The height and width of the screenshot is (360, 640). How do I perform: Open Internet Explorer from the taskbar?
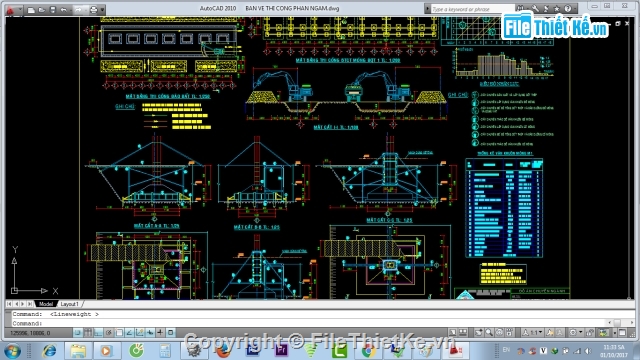coord(50,351)
